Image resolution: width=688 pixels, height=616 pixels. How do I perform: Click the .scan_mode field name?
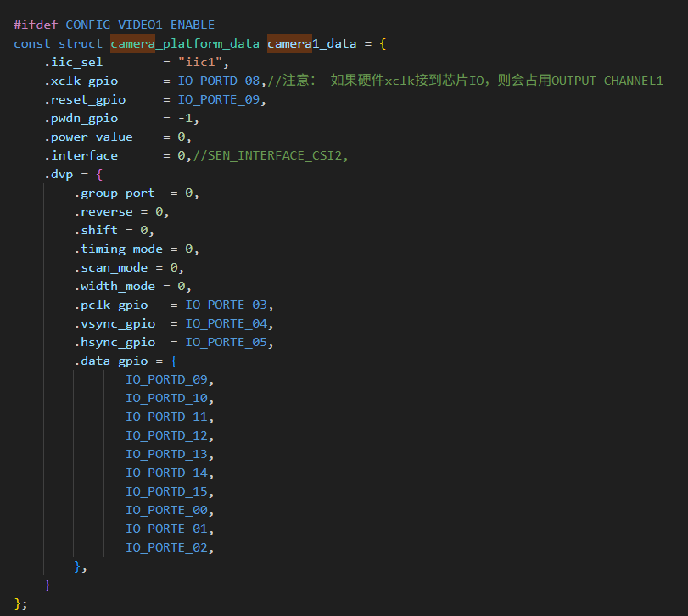[x=110, y=267]
